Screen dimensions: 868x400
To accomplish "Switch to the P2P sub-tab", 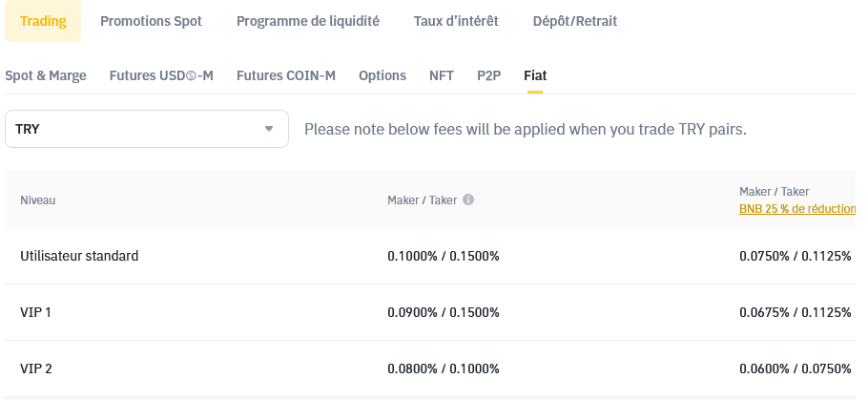I will (488, 75).
